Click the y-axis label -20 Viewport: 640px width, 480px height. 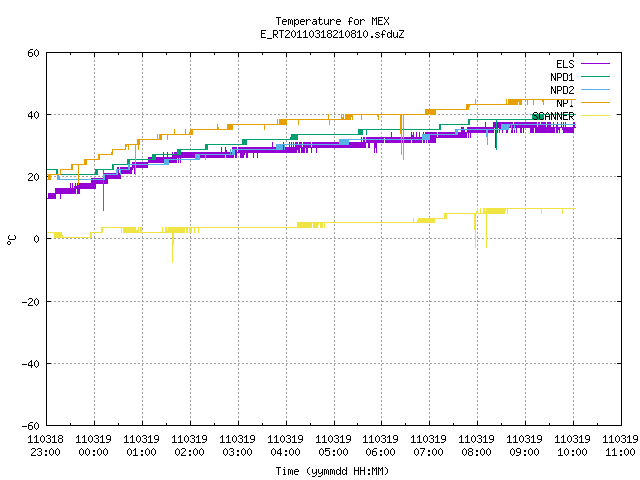click(x=31, y=302)
